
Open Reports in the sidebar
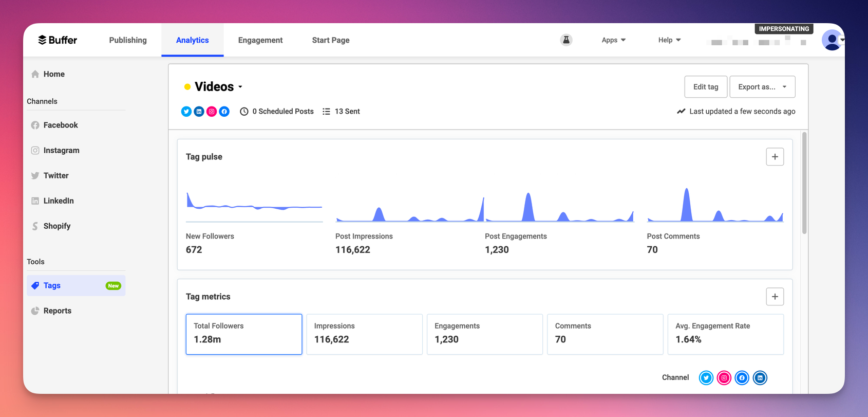tap(58, 311)
